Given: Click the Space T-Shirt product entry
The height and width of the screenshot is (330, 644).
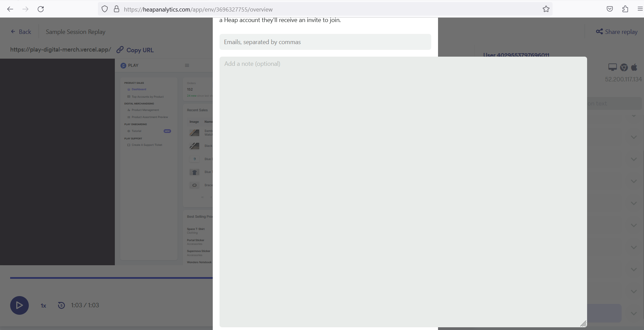Looking at the screenshot, I should coord(196,231).
